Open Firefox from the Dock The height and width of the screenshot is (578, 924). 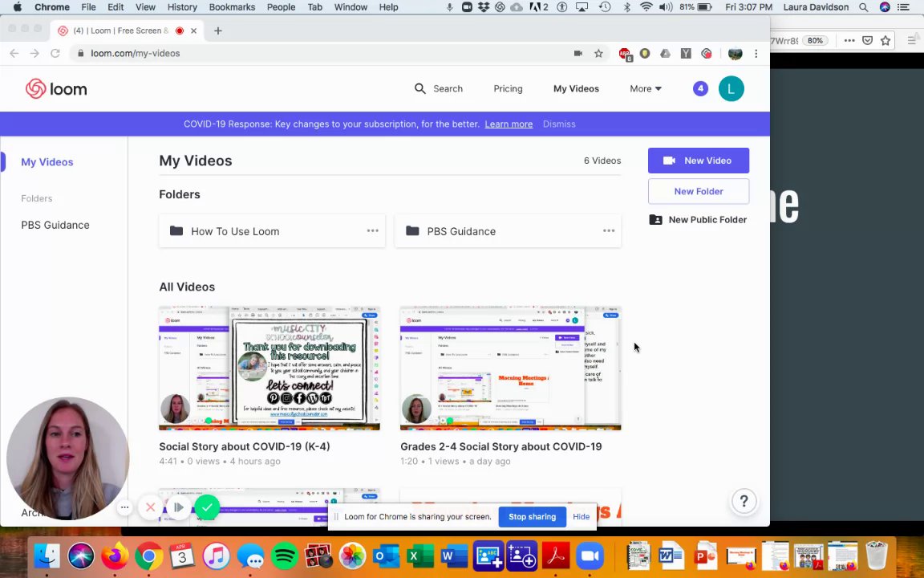click(115, 556)
